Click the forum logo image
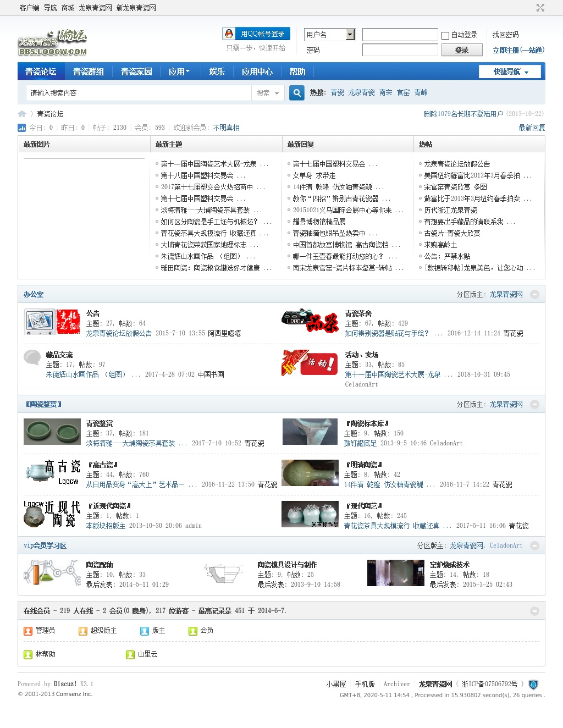 53,42
